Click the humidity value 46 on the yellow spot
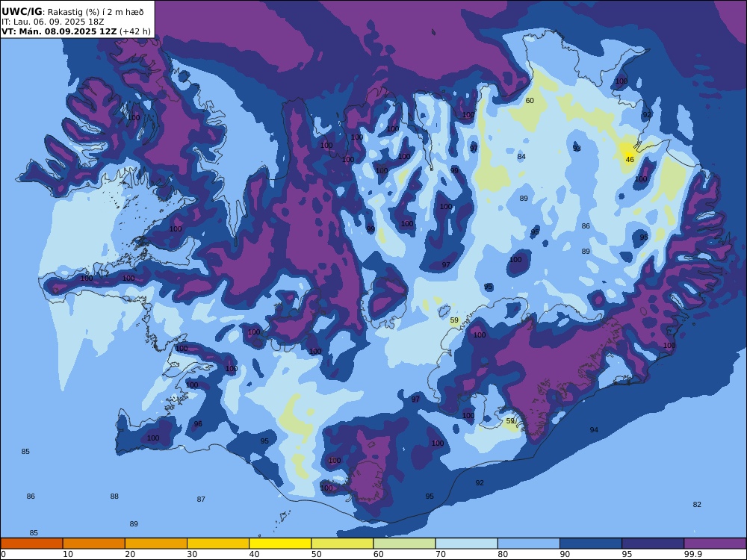Image resolution: width=747 pixels, height=560 pixels. (x=630, y=160)
